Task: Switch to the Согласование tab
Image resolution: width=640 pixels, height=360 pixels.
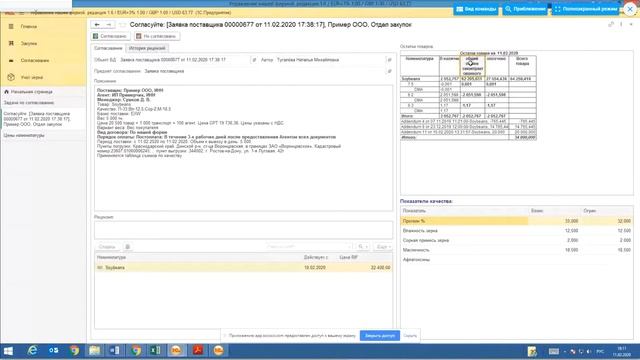Action: coord(108,48)
